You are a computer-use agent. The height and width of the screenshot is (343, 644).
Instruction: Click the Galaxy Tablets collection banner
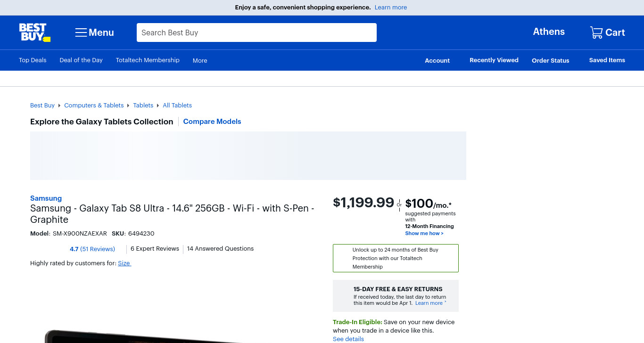tap(248, 156)
